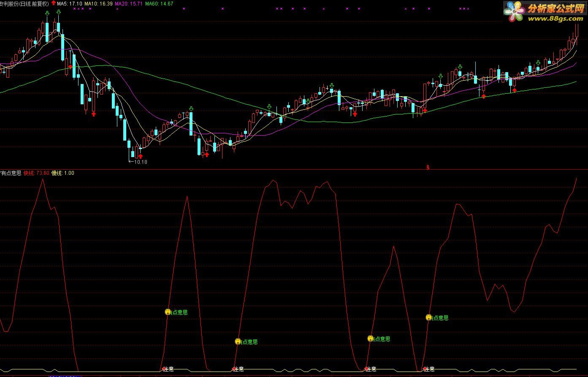Screen dimensions: 588x377
Task: Click the rightmost red up arrow signal
Action: 514,90
